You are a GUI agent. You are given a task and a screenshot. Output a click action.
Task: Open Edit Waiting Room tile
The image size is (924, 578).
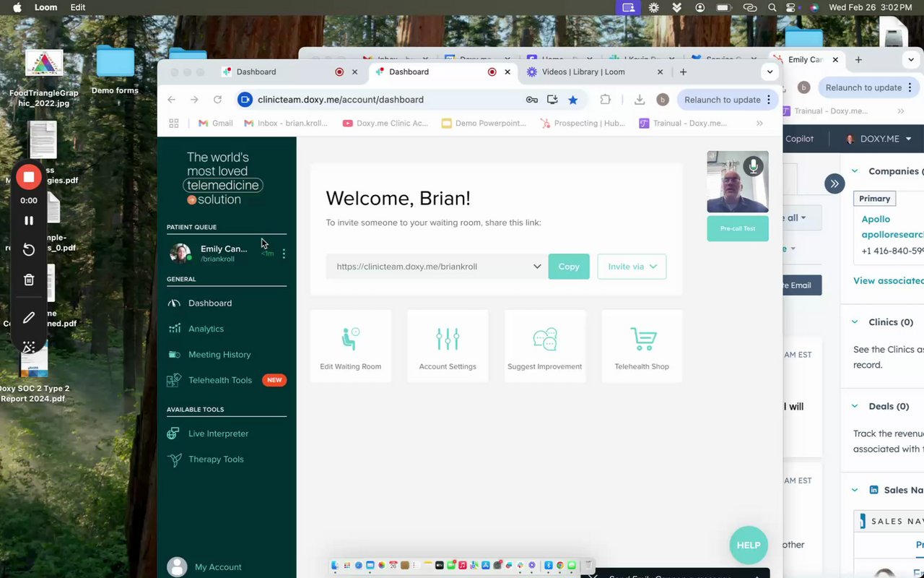click(x=351, y=347)
